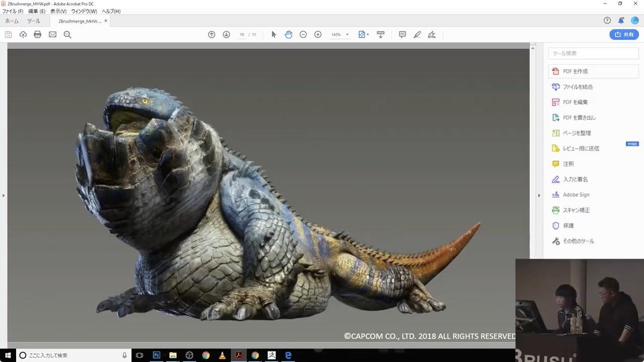Image resolution: width=644 pixels, height=362 pixels.
Task: Click the Print icon
Action: [37, 34]
